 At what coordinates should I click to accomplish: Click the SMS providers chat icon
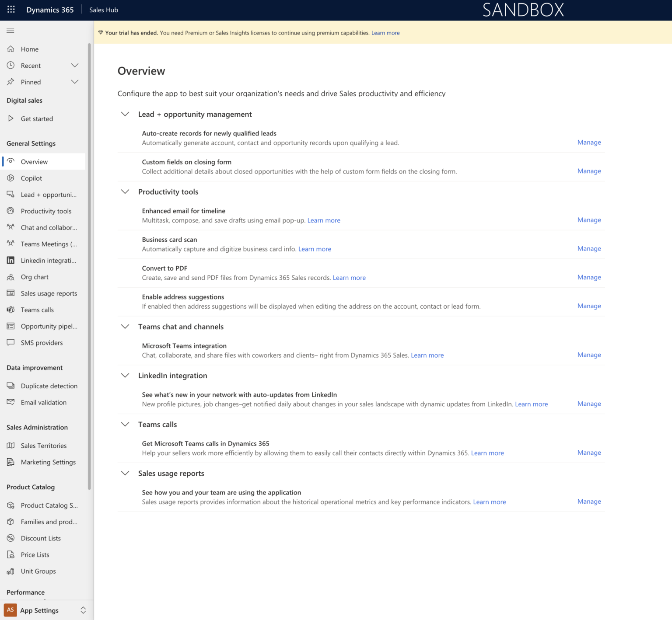click(x=10, y=342)
